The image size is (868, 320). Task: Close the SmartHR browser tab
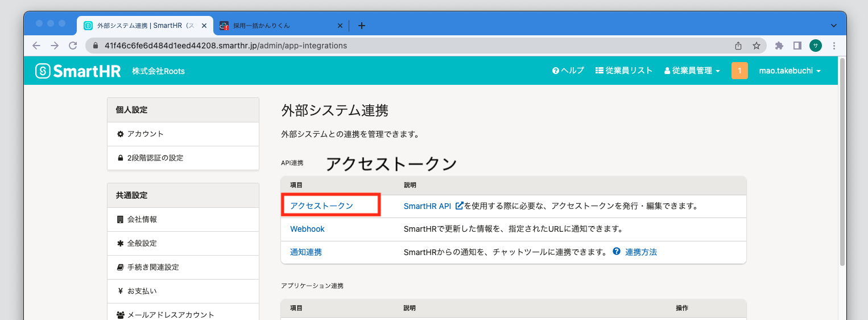tap(204, 26)
